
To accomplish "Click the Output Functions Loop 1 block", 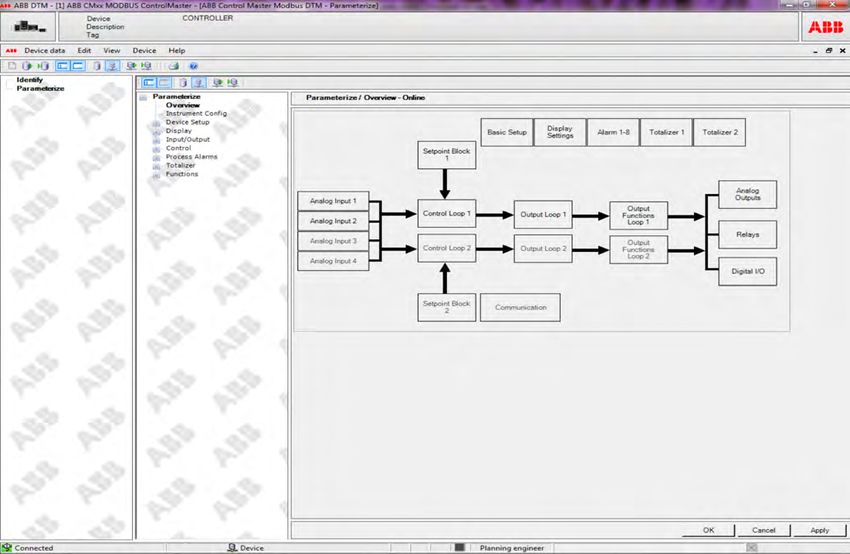I will coord(638,214).
